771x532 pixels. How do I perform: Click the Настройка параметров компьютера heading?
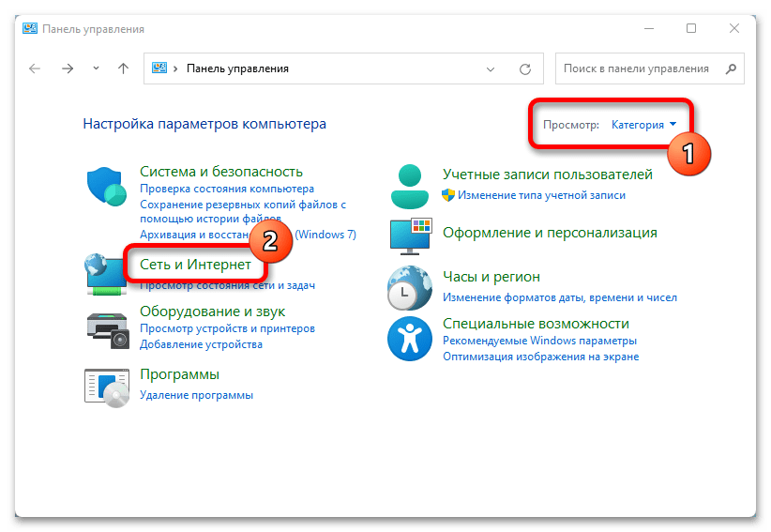point(204,124)
